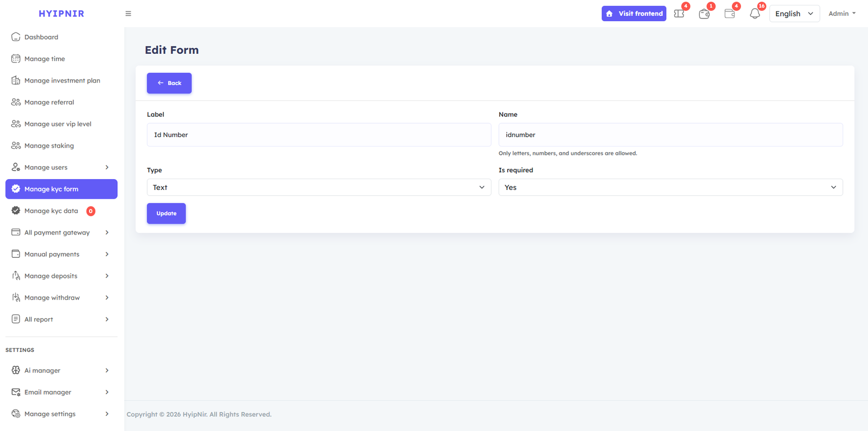Image resolution: width=868 pixels, height=431 pixels.
Task: Click the hamburger menu toggle icon
Action: (129, 14)
